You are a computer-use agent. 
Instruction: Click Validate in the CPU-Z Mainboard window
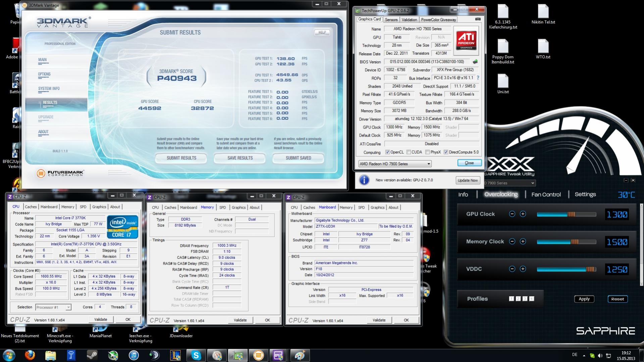click(x=379, y=320)
